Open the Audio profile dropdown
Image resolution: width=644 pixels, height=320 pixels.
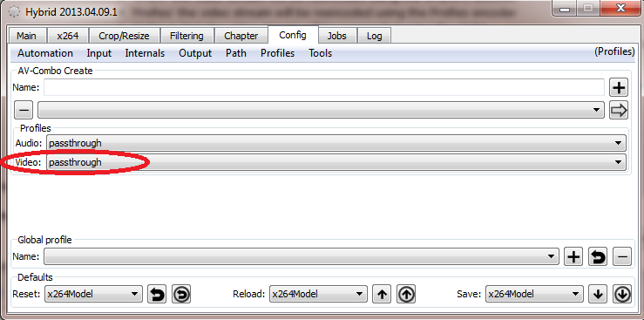(336, 143)
